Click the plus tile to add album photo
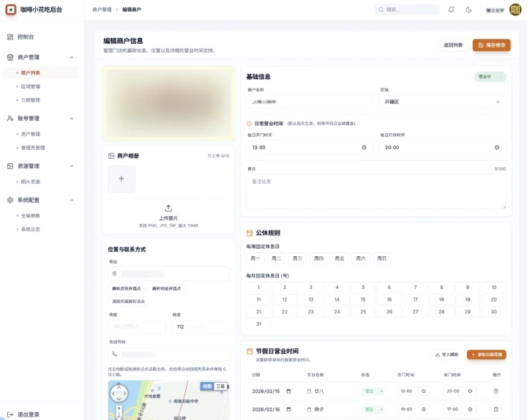 122,179
